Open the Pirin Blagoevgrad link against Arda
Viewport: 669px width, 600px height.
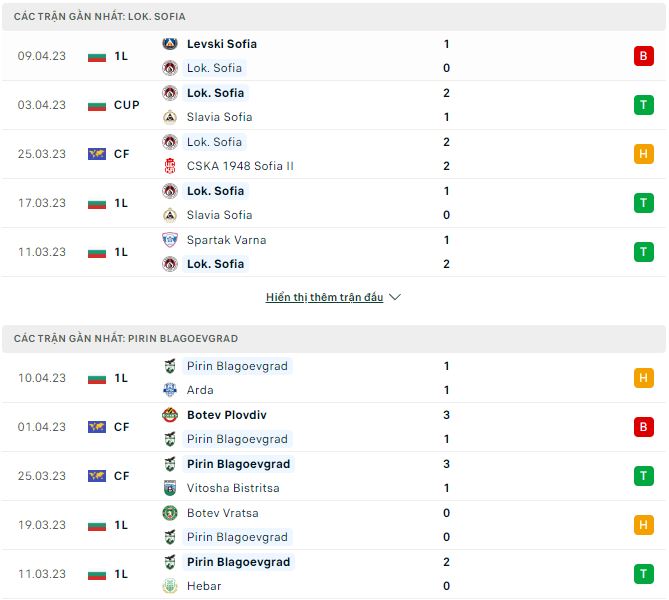click(x=237, y=366)
